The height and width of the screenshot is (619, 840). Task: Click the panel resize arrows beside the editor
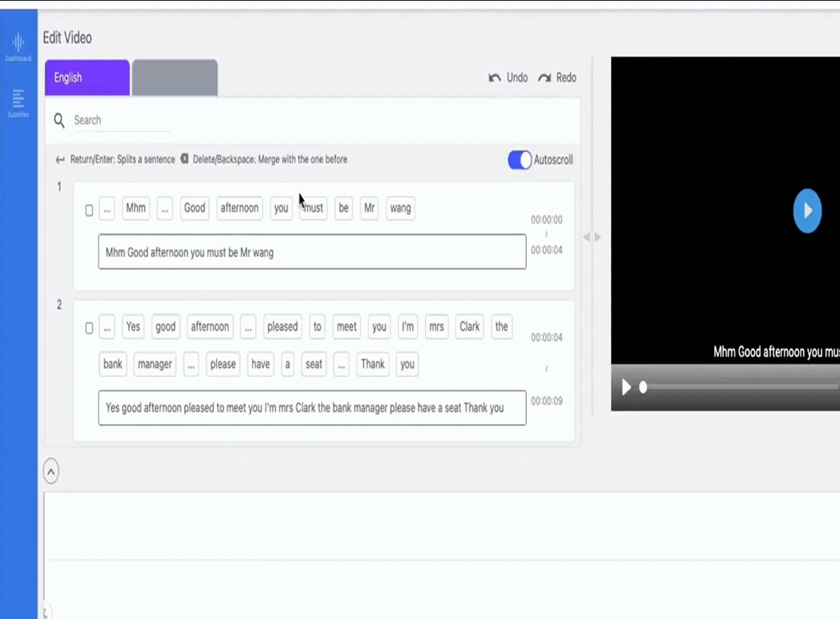click(592, 237)
